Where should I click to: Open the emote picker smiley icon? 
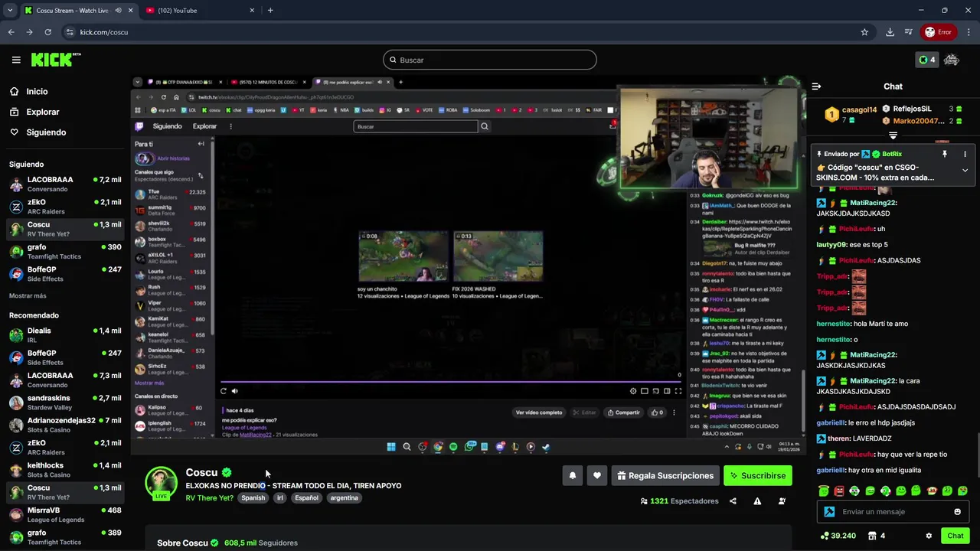tap(957, 512)
